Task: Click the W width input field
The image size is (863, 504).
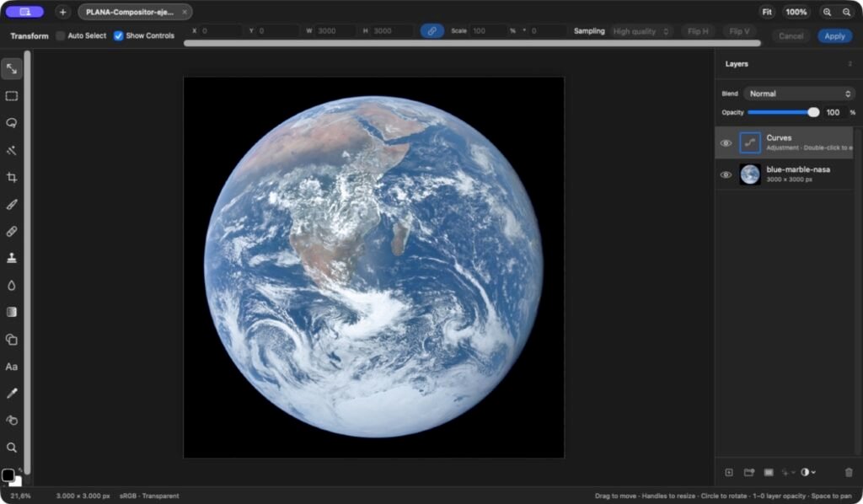Action: pos(335,31)
